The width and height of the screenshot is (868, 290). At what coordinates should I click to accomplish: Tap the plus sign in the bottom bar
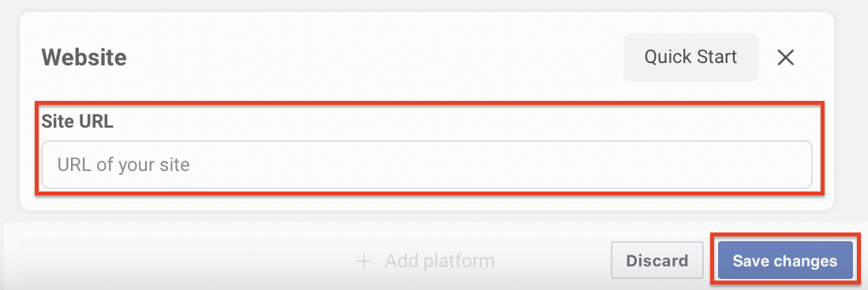363,261
